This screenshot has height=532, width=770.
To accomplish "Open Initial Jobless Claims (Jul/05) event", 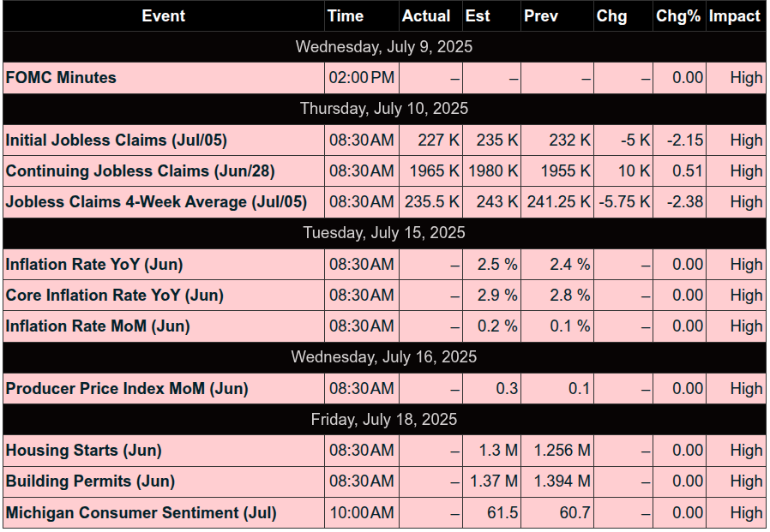I will coord(117,140).
